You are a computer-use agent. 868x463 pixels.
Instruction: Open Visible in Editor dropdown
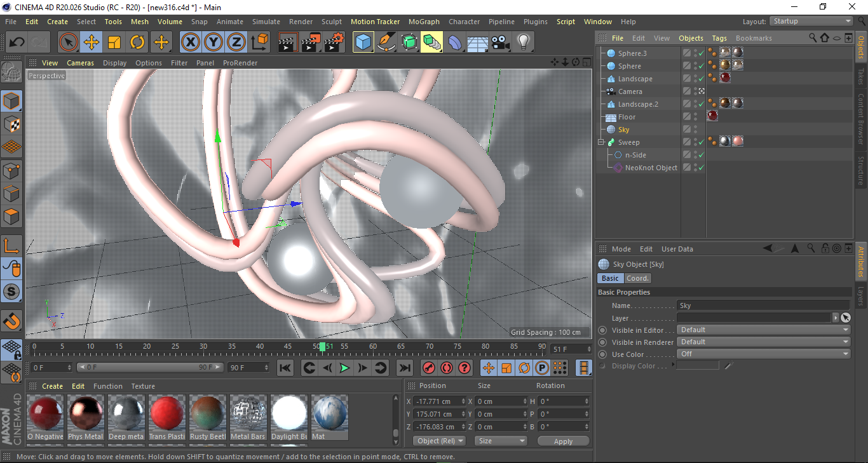[764, 330]
